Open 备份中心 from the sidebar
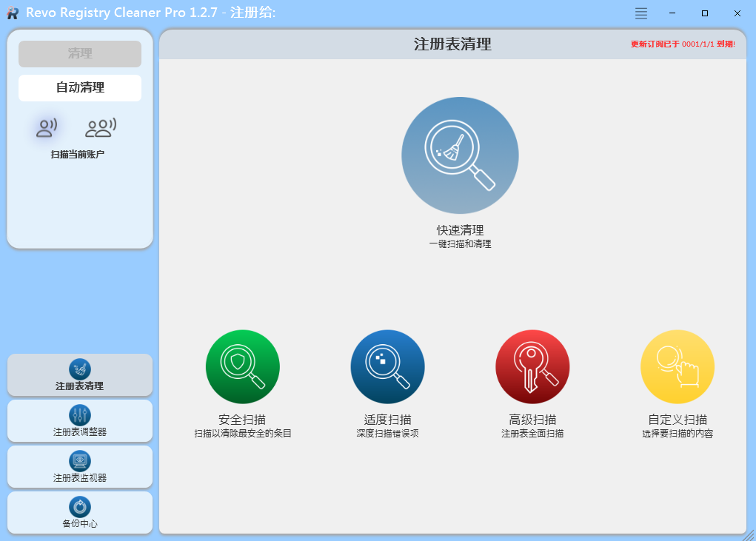Screen dimensions: 756x541 [x=79, y=512]
